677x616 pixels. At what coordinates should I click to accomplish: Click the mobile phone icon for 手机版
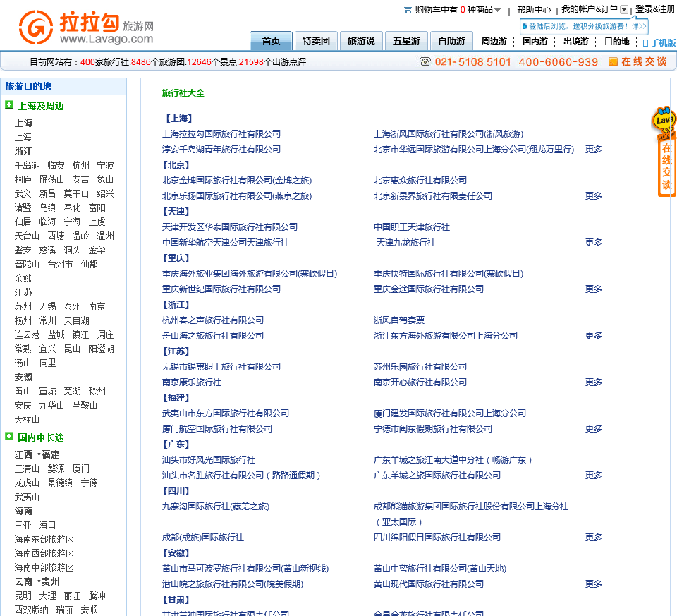(x=645, y=43)
